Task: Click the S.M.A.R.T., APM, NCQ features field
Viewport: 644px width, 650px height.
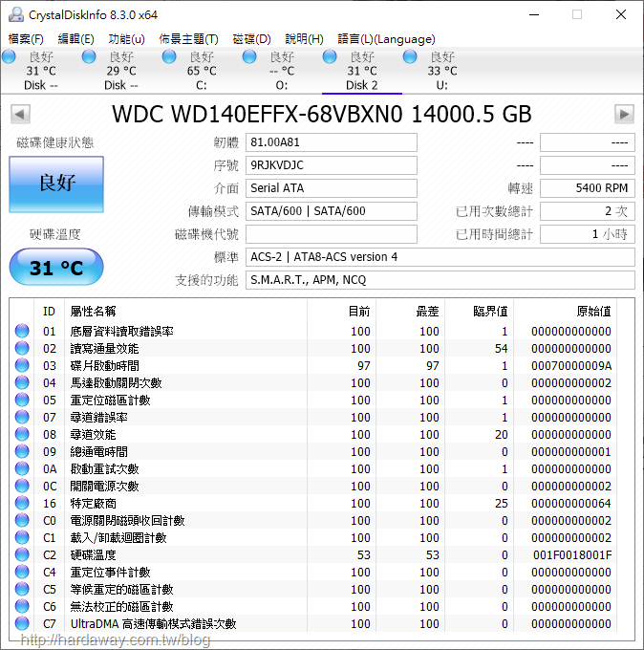Action: point(440,280)
